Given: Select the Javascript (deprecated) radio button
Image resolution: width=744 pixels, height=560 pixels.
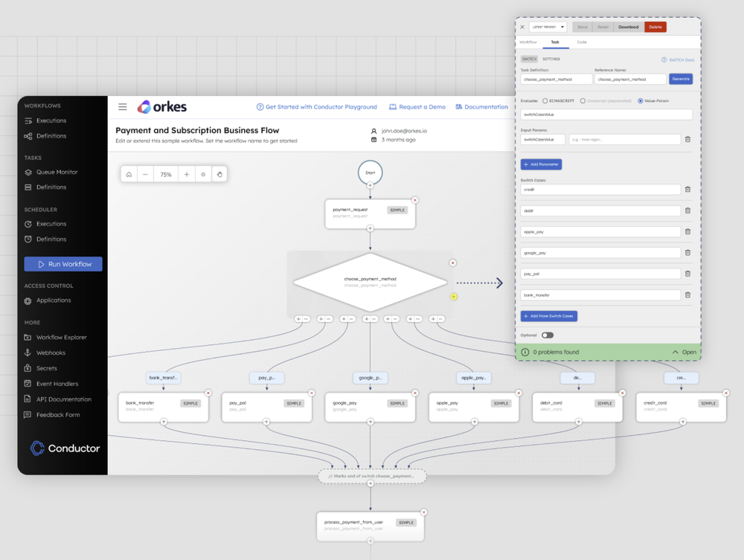Looking at the screenshot, I should (583, 101).
